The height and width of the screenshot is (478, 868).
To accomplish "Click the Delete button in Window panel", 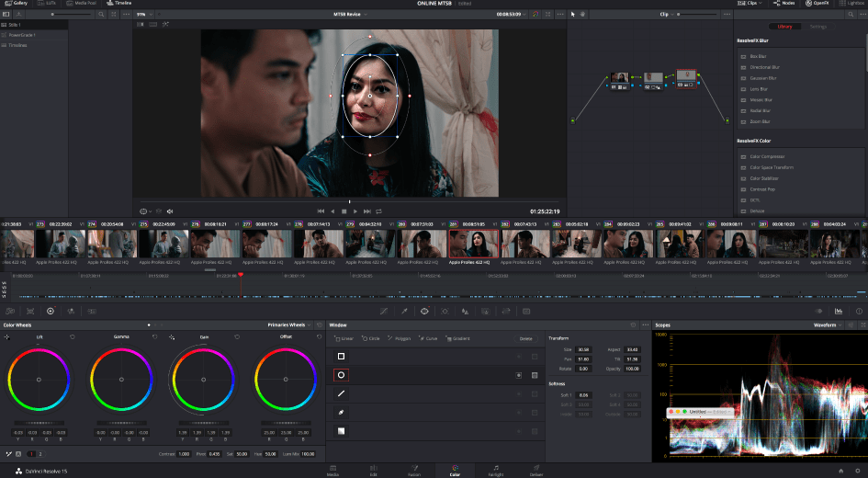I will [x=525, y=338].
